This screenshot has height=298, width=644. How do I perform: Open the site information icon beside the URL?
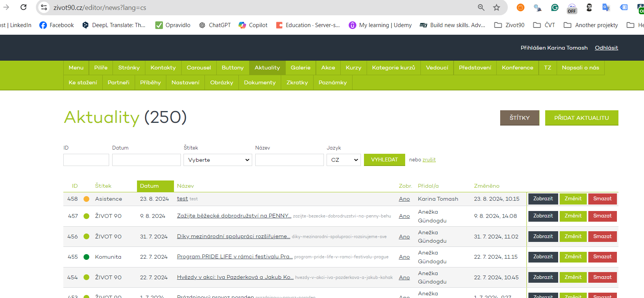(x=44, y=7)
